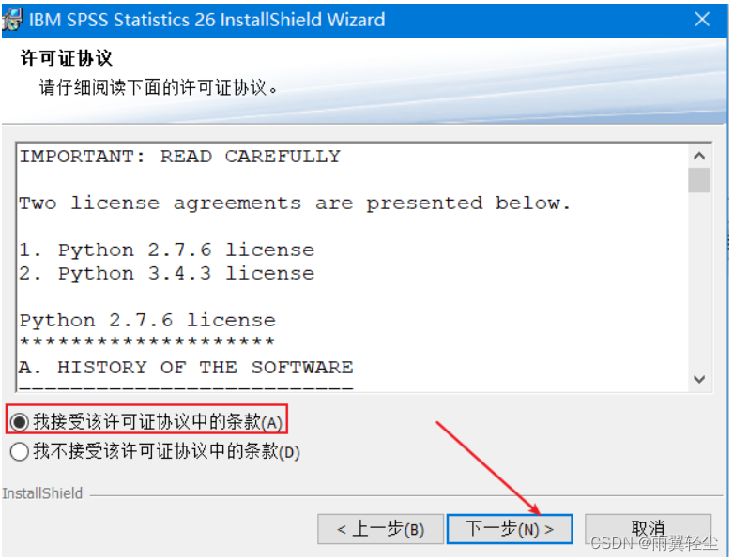Click the '1. Python 2.7.6 license' list line
The height and width of the screenshot is (560, 733).
point(167,250)
